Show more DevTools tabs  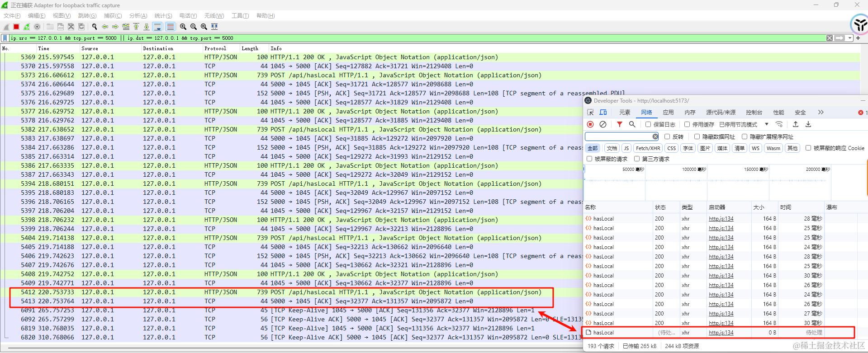coord(821,112)
